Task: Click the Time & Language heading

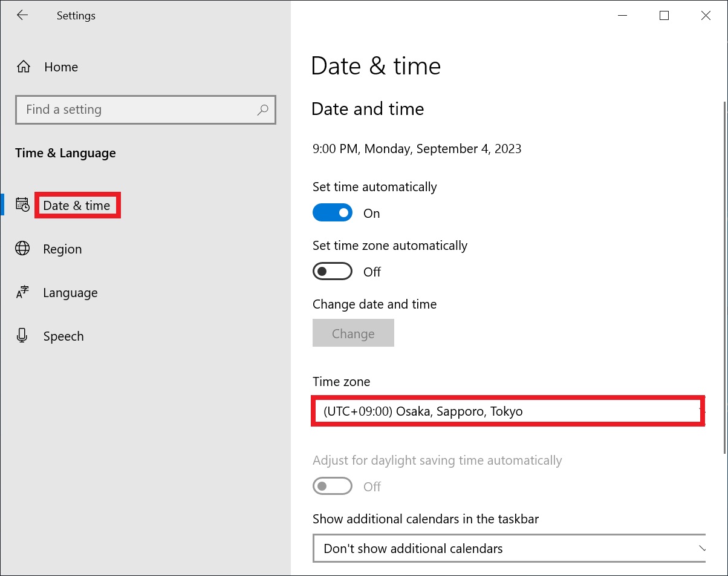Action: (65, 154)
